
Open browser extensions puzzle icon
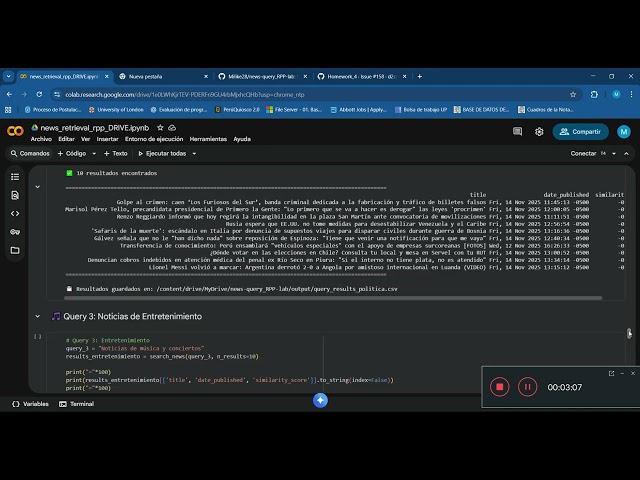[594, 94]
